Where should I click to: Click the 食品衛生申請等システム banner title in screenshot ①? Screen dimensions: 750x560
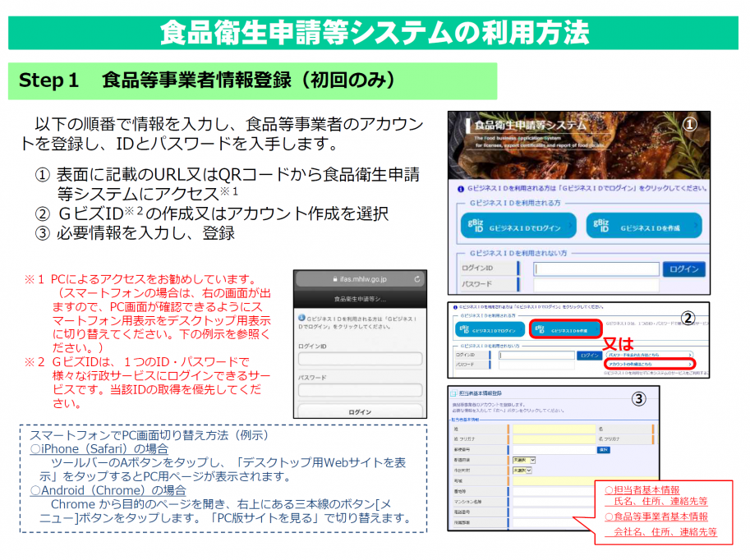pyautogui.click(x=530, y=126)
